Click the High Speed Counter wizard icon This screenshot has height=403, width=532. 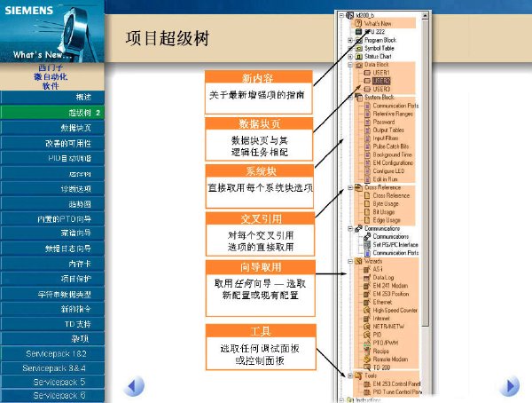pyautogui.click(x=367, y=310)
